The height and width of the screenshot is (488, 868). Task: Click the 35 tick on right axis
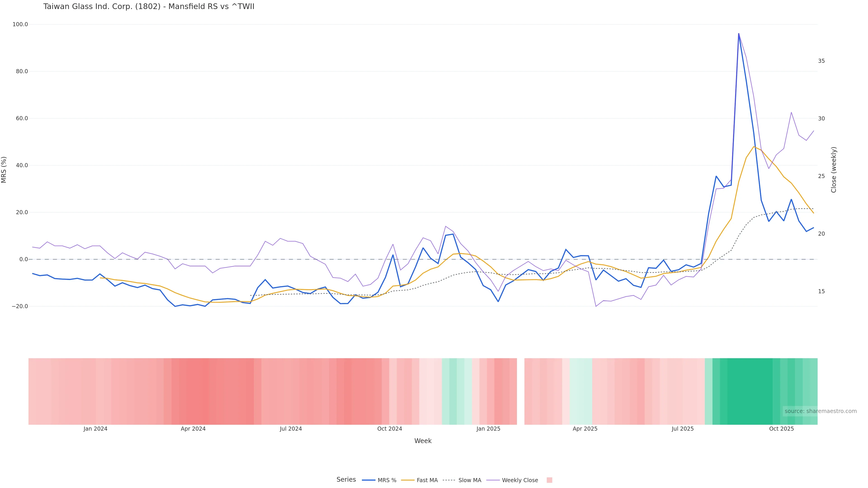coord(821,61)
